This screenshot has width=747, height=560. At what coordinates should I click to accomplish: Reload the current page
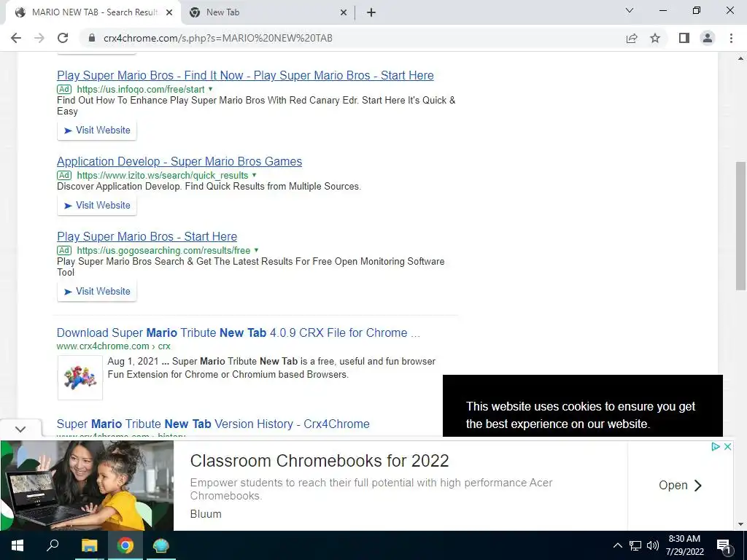coord(63,38)
